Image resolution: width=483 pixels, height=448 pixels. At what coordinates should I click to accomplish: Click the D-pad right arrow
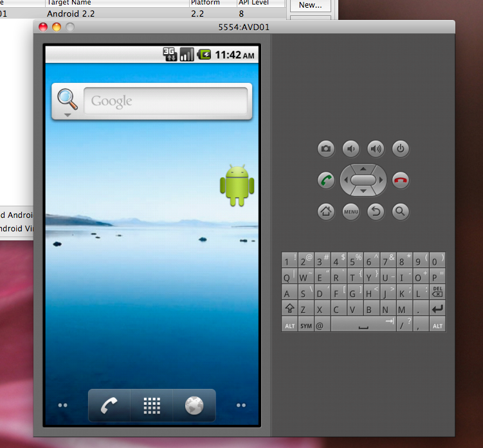pos(381,180)
